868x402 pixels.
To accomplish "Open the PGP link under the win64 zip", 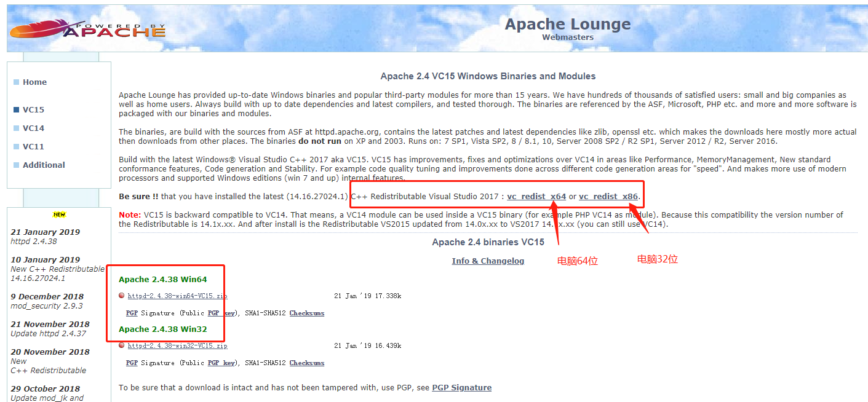I will pos(132,313).
